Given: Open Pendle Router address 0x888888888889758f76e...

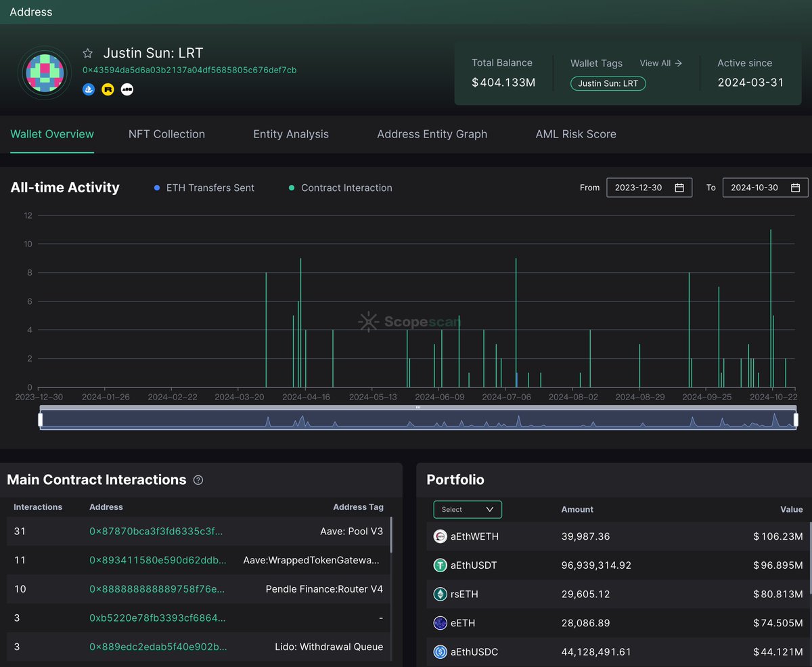Looking at the screenshot, I should 157,589.
